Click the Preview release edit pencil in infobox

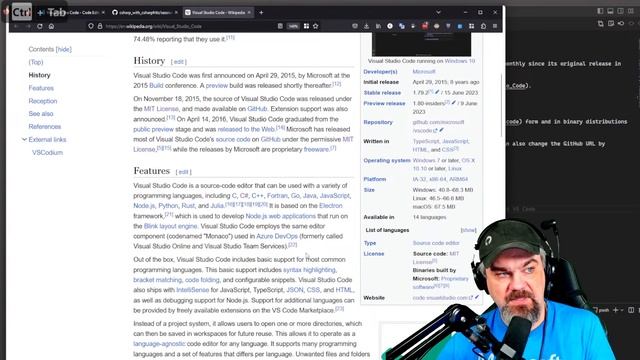(453, 103)
